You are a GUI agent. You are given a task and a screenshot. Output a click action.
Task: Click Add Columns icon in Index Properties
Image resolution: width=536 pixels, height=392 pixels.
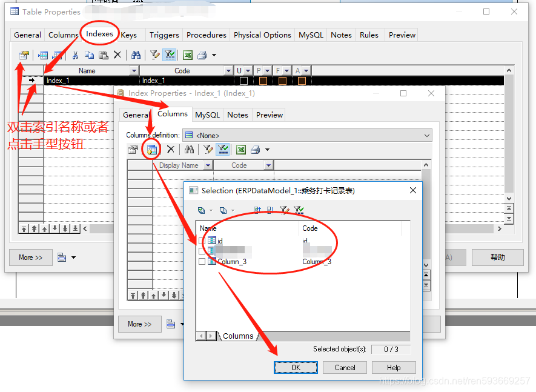152,150
